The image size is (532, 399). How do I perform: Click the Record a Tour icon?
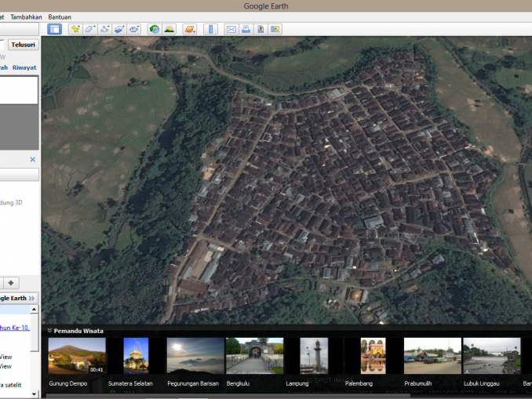[134, 29]
